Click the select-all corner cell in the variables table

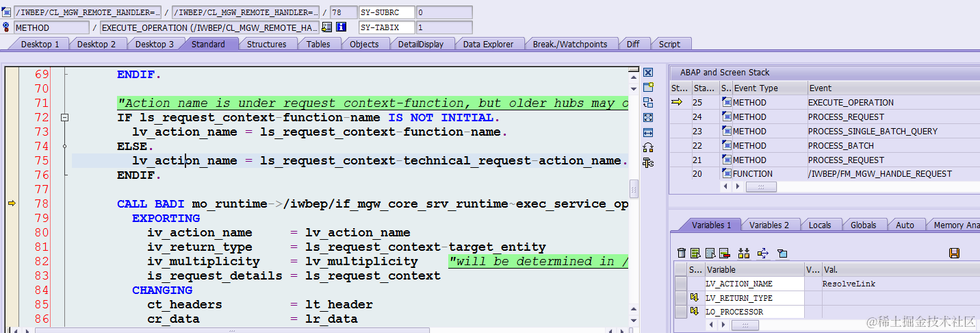pyautogui.click(x=680, y=269)
